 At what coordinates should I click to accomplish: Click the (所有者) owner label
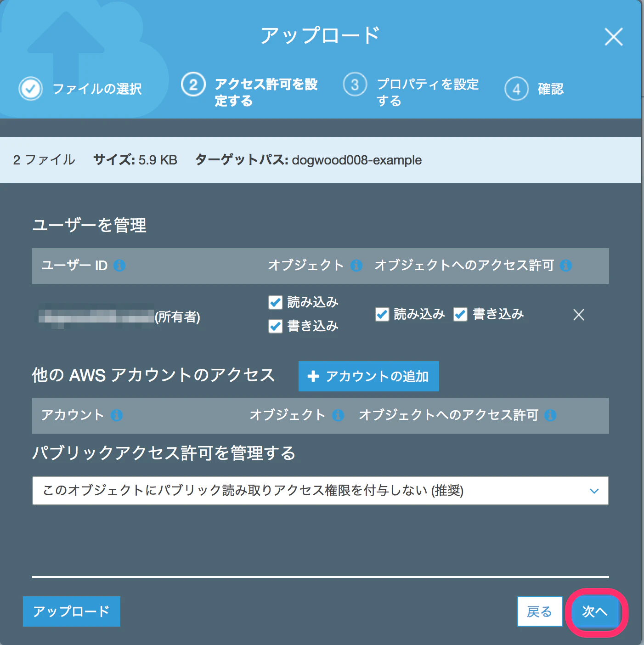pyautogui.click(x=177, y=317)
